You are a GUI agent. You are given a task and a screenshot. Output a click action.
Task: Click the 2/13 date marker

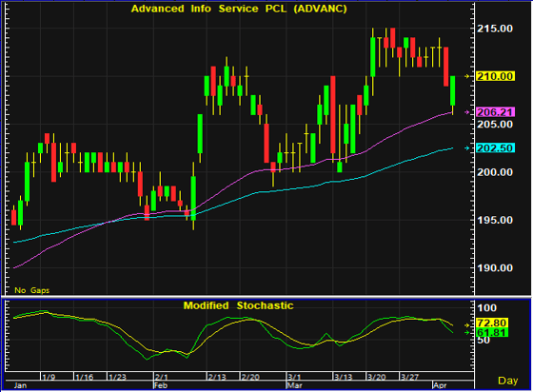click(217, 377)
